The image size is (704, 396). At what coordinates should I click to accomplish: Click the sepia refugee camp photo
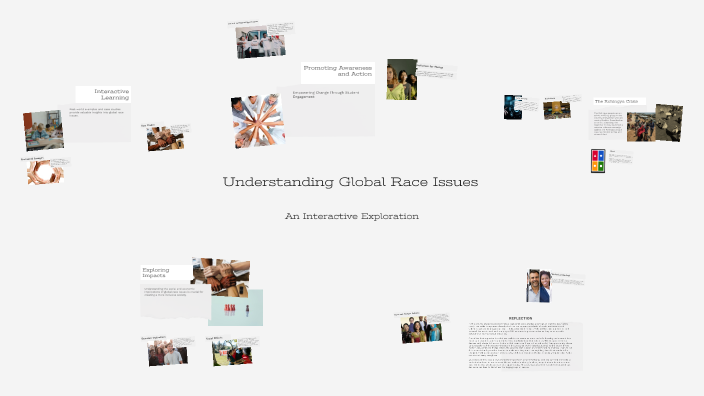point(669,123)
